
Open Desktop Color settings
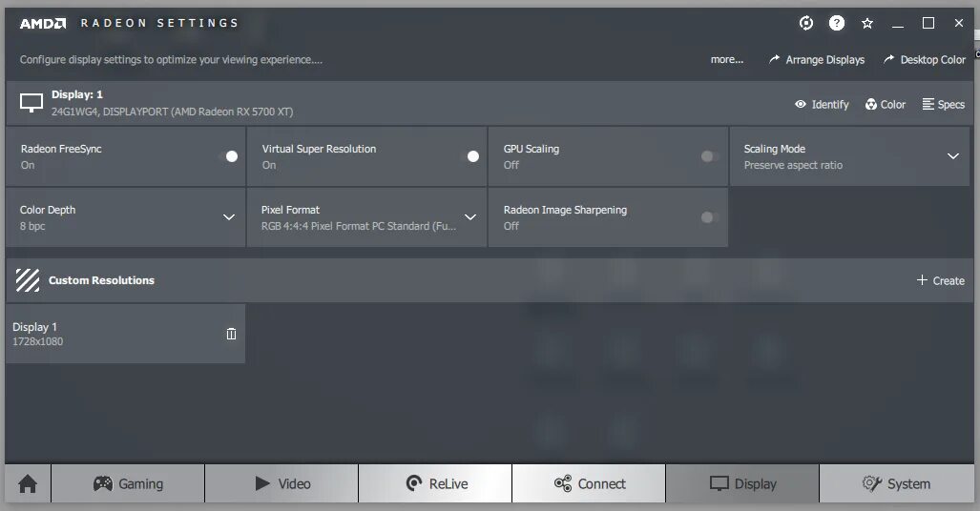(x=925, y=59)
